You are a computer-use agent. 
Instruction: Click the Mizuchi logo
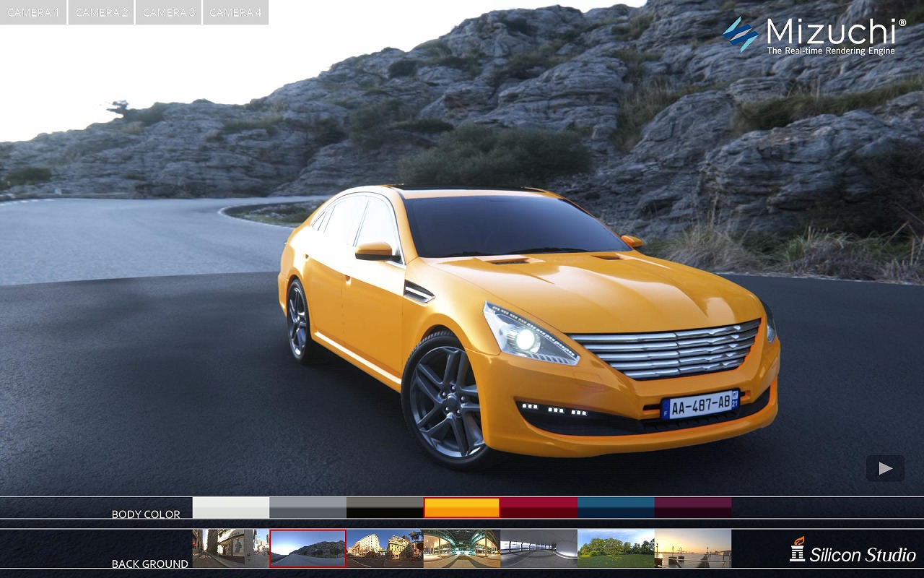click(x=814, y=36)
